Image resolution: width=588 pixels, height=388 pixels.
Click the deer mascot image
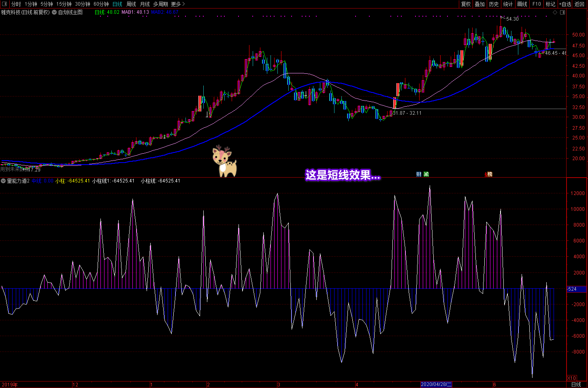pos(224,161)
